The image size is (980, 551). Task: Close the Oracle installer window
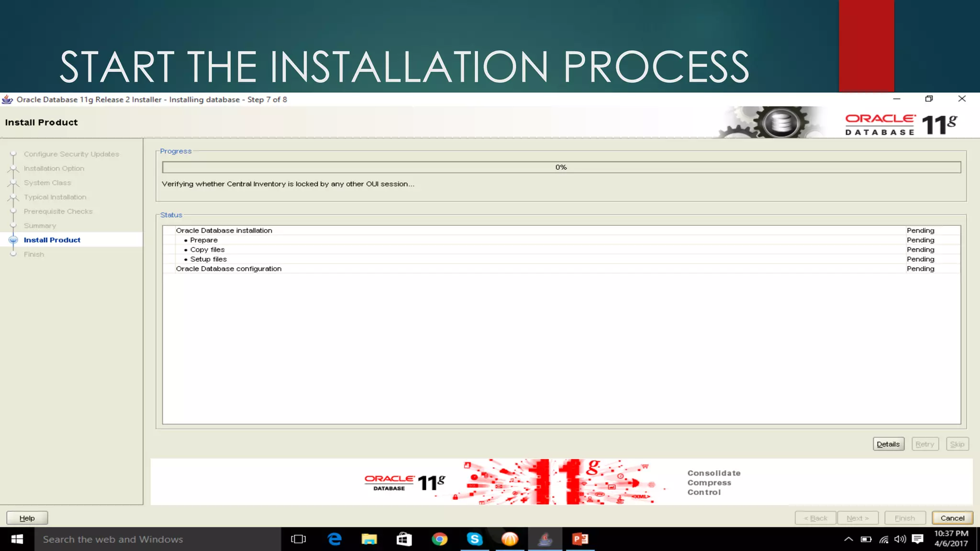pos(962,99)
